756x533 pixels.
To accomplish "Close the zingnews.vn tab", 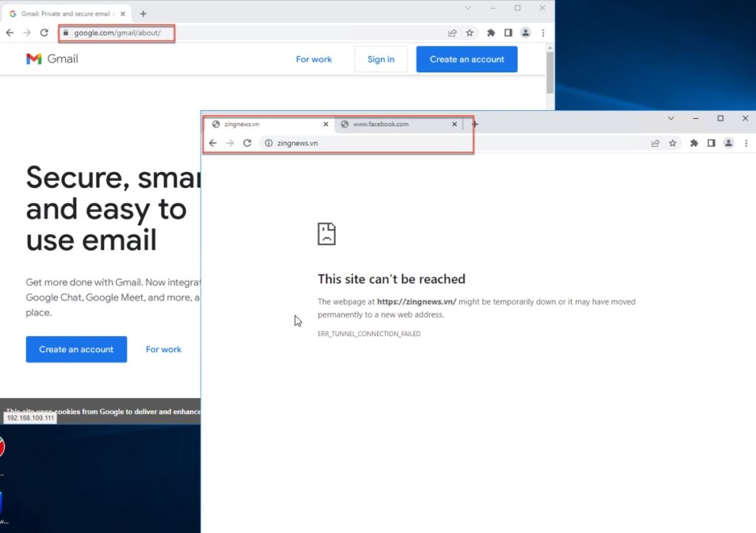I will coord(326,124).
